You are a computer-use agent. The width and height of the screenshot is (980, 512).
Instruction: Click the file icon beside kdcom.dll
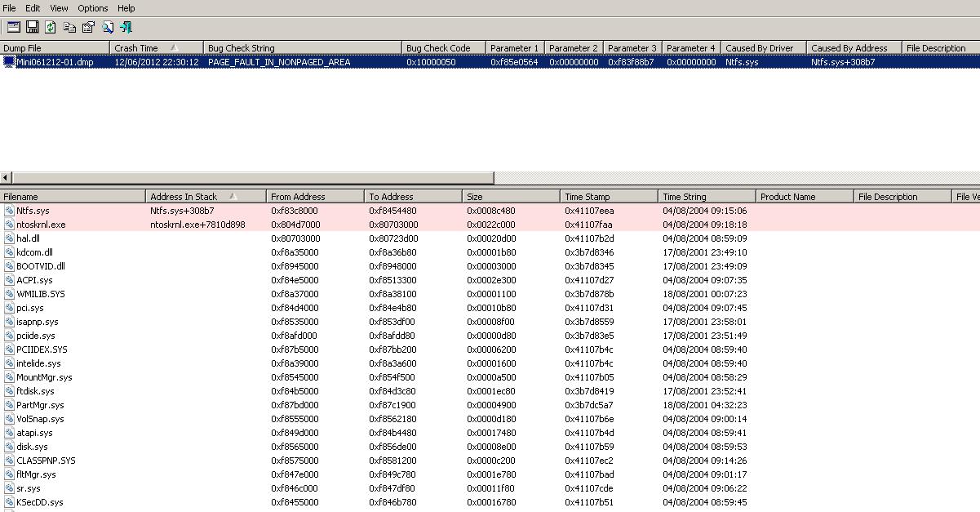9,252
